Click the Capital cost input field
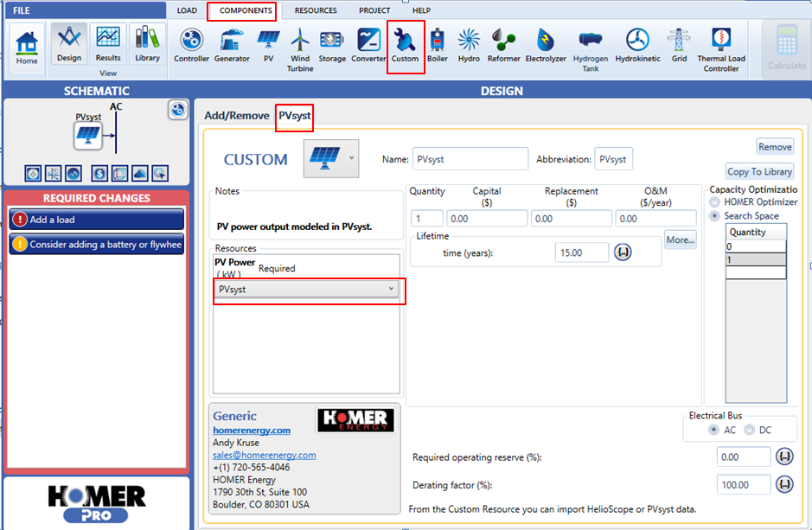Image resolution: width=812 pixels, height=530 pixels. (487, 219)
